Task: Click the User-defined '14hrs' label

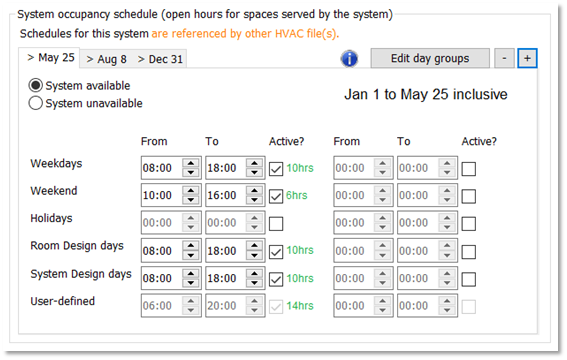Action: point(300,306)
